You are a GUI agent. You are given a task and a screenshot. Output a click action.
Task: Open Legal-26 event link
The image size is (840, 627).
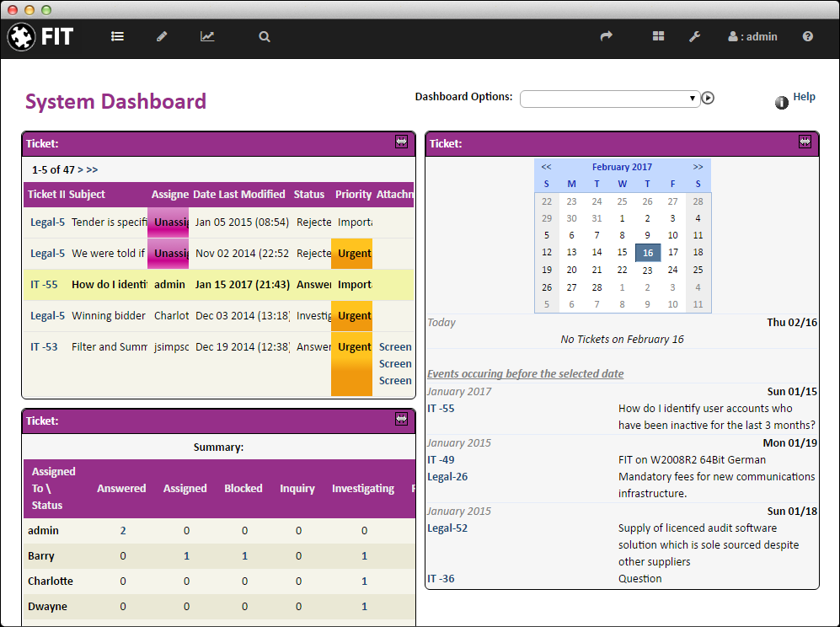(447, 476)
